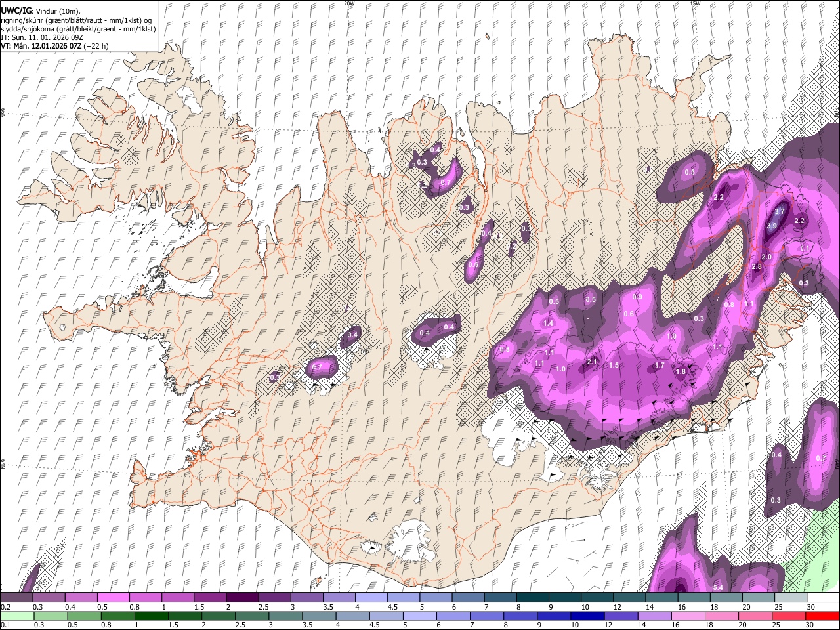Click the palest green first swatch of lower legend
Image resolution: width=840 pixels, height=630 pixels.
tap(16, 616)
